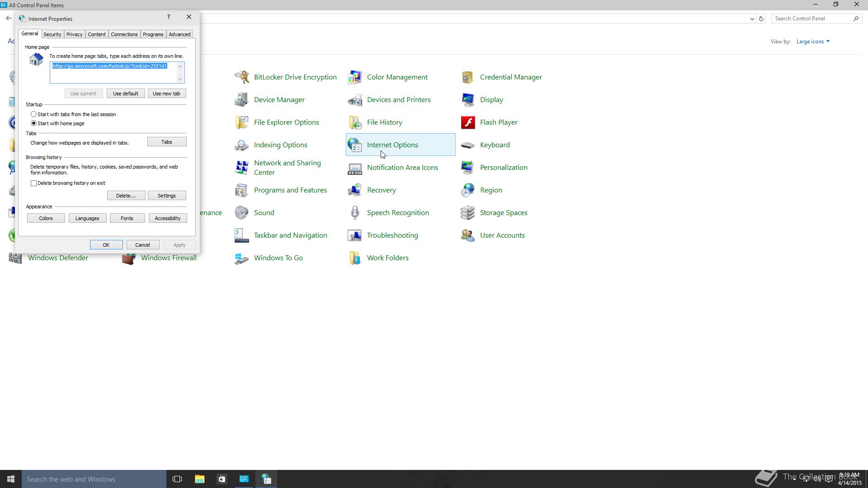This screenshot has height=488, width=868.
Task: Open the Tabs settings button
Action: [x=167, y=142]
